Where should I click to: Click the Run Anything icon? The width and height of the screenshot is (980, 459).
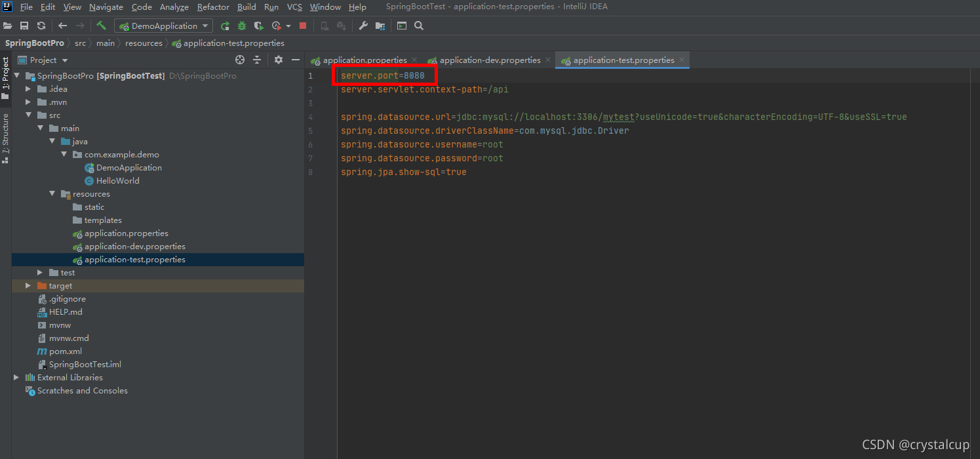point(402,26)
